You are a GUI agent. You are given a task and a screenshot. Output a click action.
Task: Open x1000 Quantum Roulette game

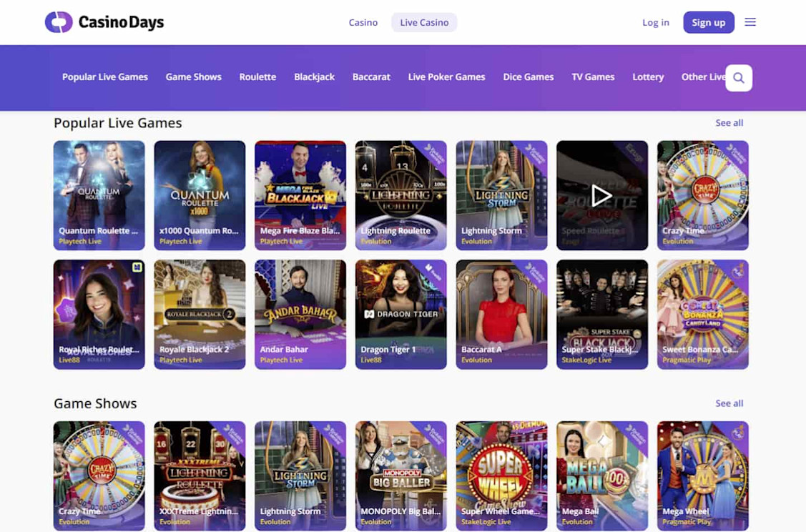click(x=200, y=195)
